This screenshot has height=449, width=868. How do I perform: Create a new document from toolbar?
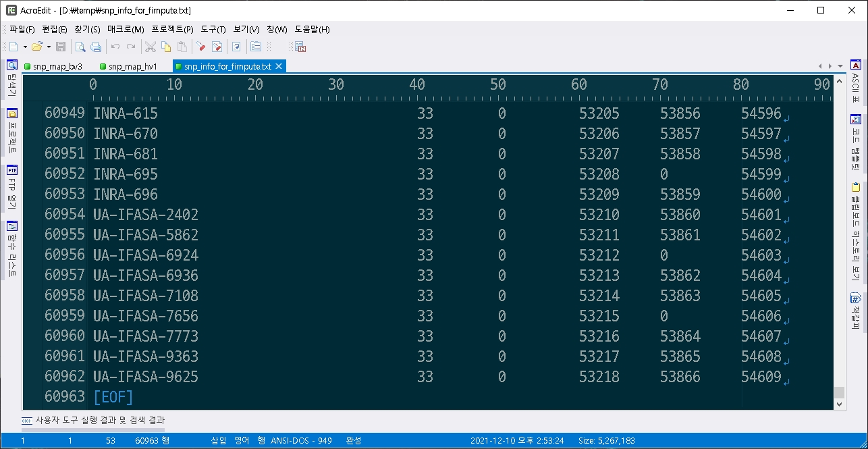click(x=13, y=47)
